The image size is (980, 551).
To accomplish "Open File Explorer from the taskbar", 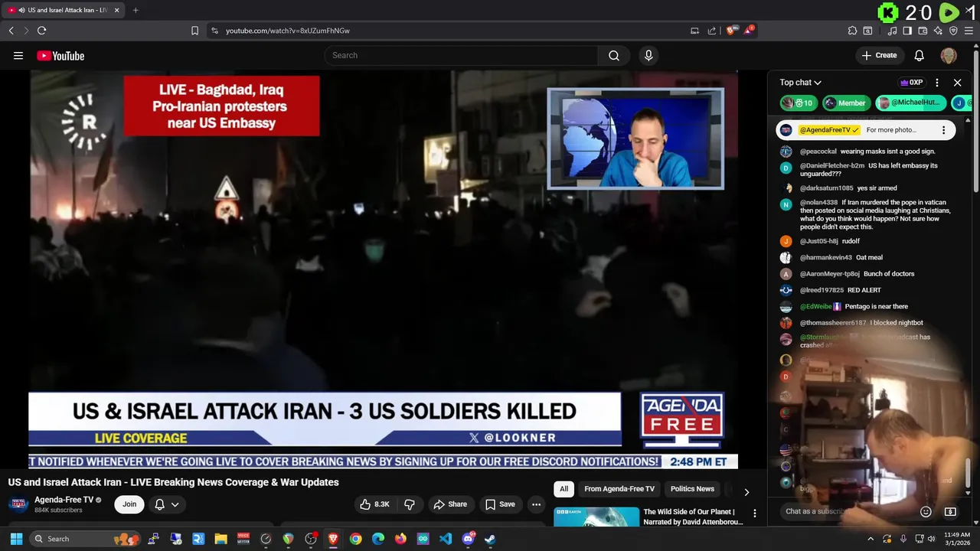I will click(x=220, y=539).
